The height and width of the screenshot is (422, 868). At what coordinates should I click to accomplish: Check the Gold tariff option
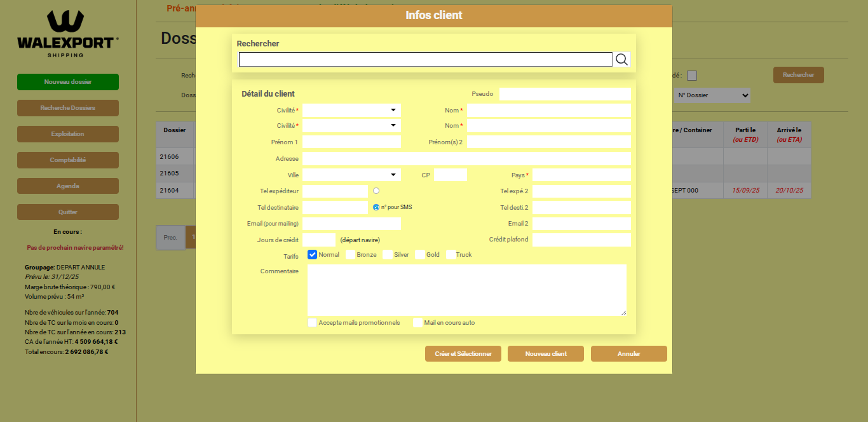coord(419,254)
